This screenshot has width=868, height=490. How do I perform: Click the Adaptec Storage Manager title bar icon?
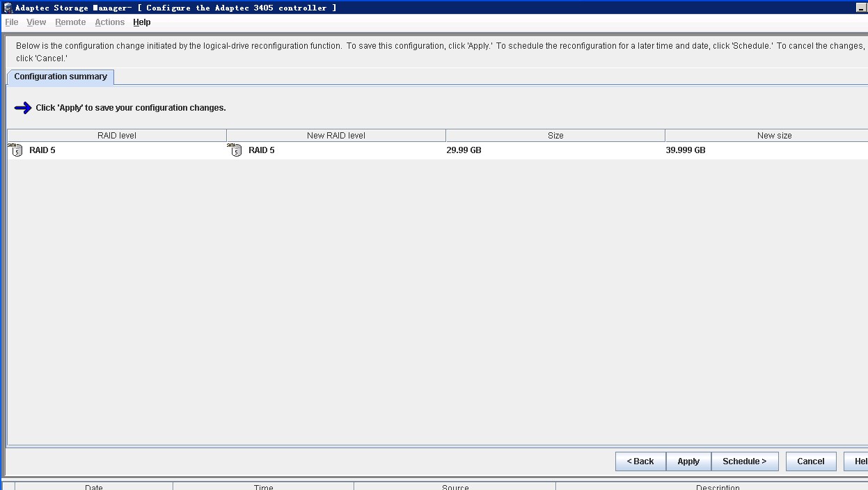pos(8,8)
